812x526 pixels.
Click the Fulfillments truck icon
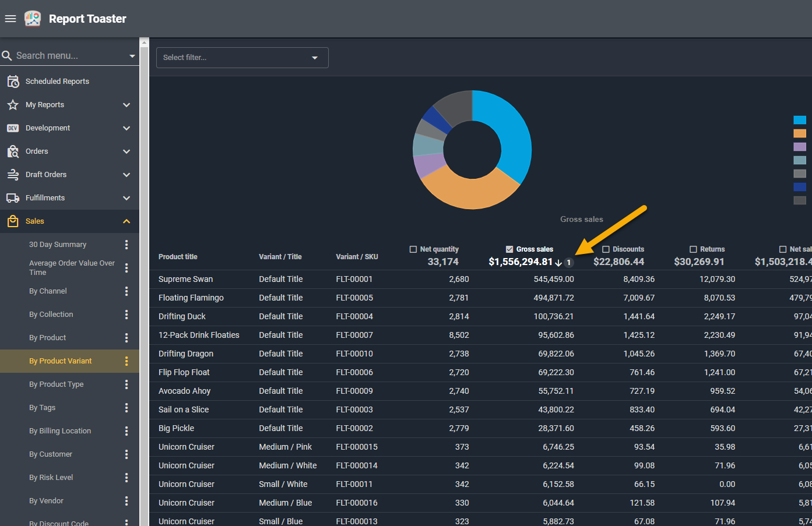pyautogui.click(x=13, y=198)
